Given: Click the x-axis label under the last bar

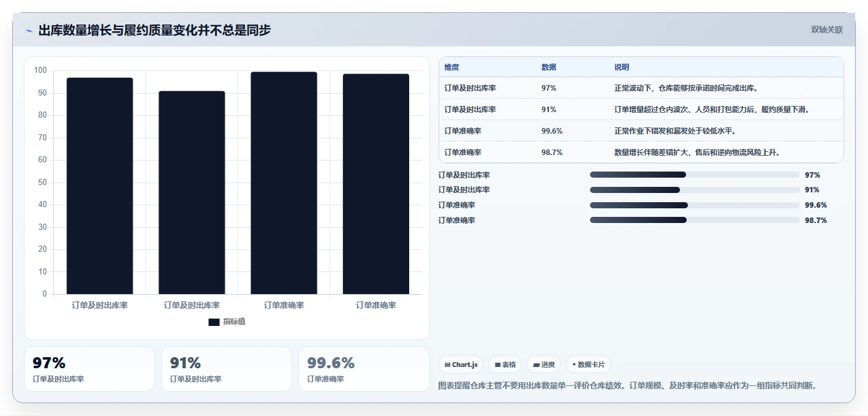Looking at the screenshot, I should point(376,305).
